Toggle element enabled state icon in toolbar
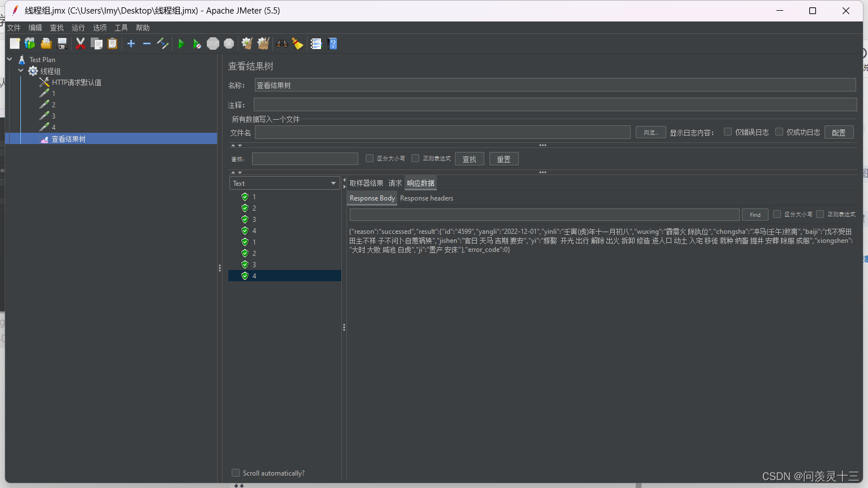The width and height of the screenshot is (868, 488). click(x=163, y=43)
